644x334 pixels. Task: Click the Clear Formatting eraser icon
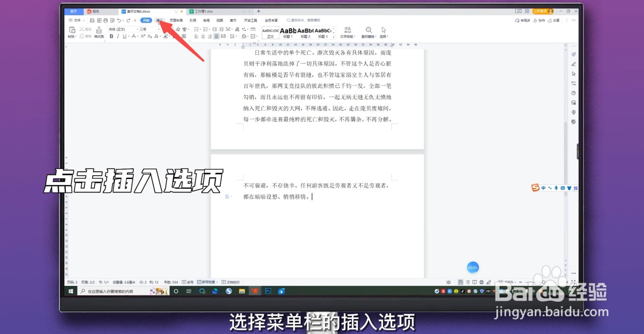coord(178,29)
